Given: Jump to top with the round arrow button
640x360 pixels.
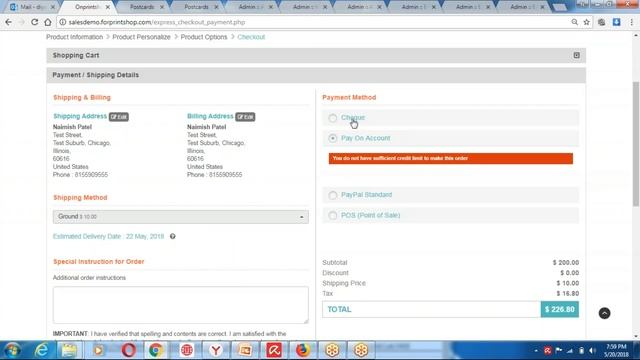Looking at the screenshot, I should point(604,313).
